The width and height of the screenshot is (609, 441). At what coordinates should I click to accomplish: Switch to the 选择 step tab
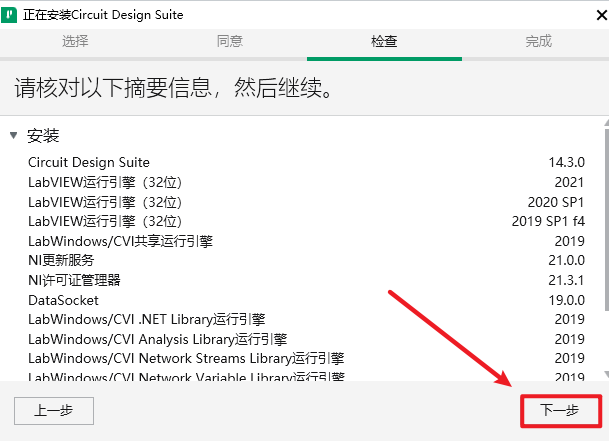coord(75,41)
